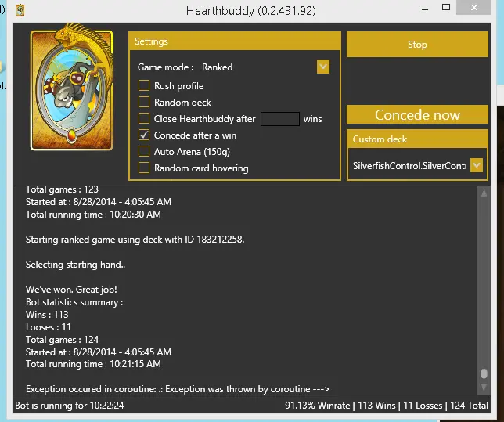Click '113 Wins' in status bar
504x422 pixels.
(376, 406)
